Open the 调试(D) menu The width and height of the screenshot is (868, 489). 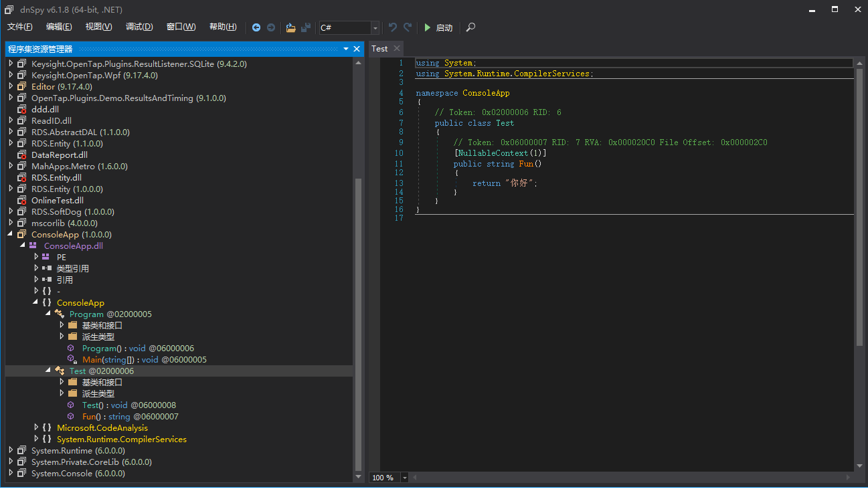[139, 27]
